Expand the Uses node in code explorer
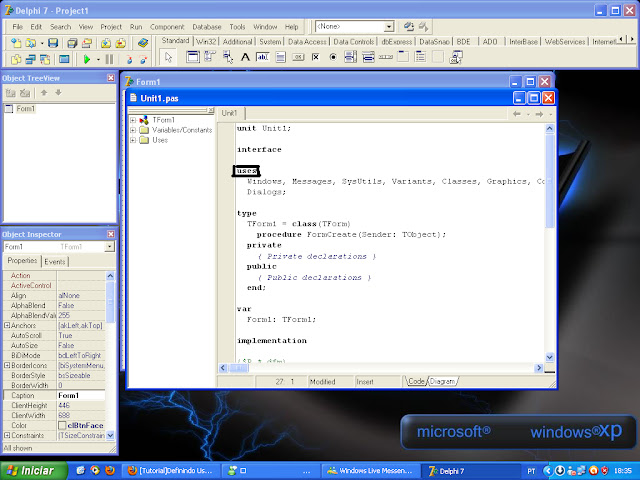The height and width of the screenshot is (480, 640). coord(133,140)
